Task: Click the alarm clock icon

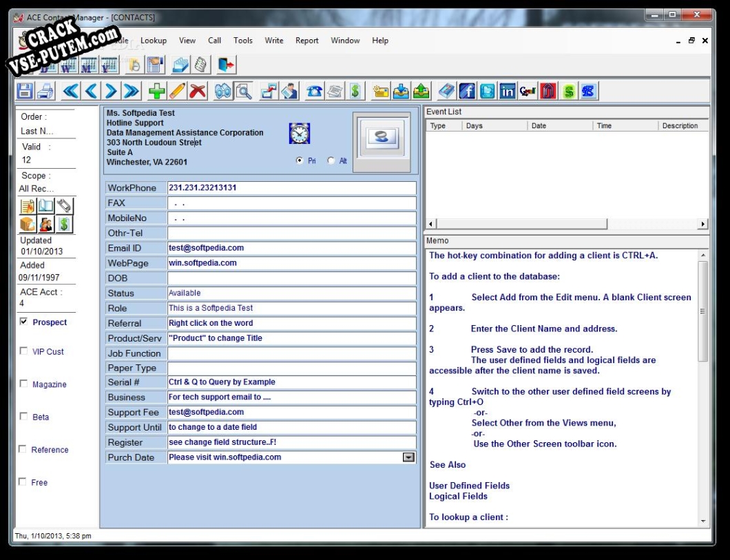Action: tap(300, 134)
